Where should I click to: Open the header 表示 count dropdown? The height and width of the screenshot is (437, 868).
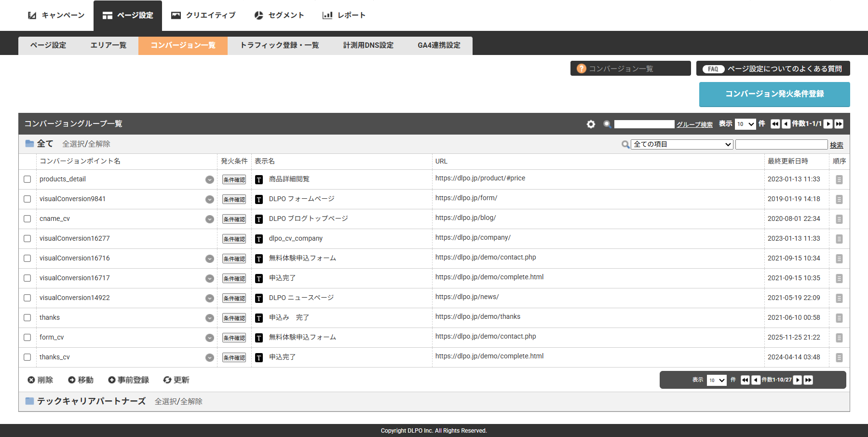click(x=745, y=124)
